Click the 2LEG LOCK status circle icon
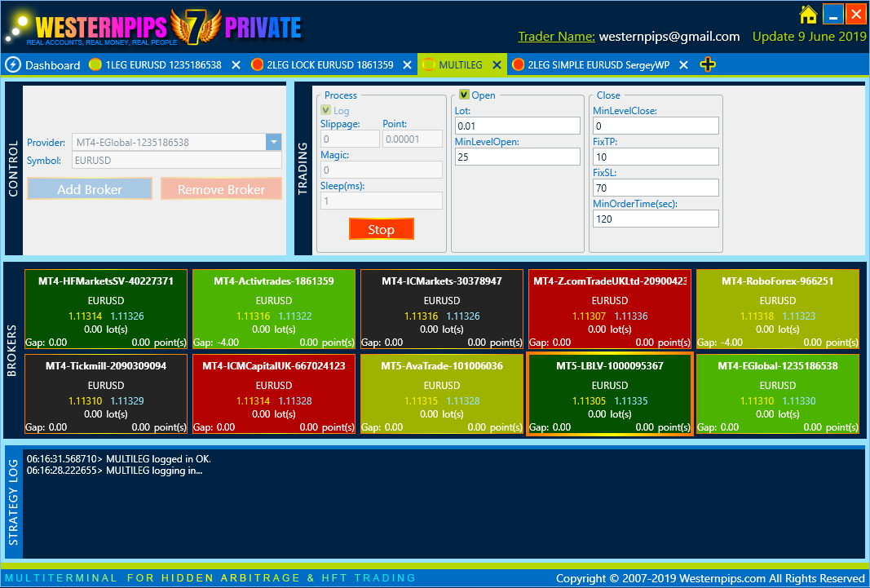This screenshot has height=588, width=870. pyautogui.click(x=257, y=65)
